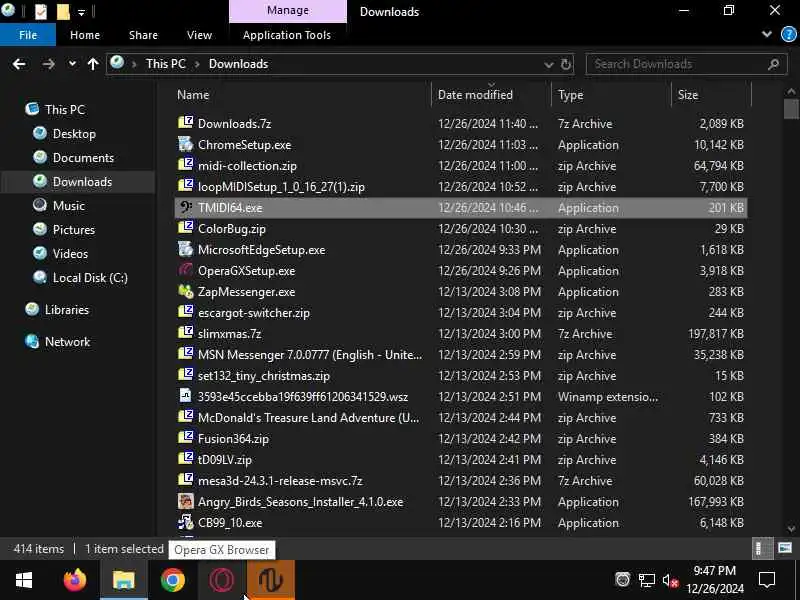This screenshot has width=800, height=600.
Task: Select loopMIDISetup_1_0_16_27(1).zip
Action: pos(281,187)
